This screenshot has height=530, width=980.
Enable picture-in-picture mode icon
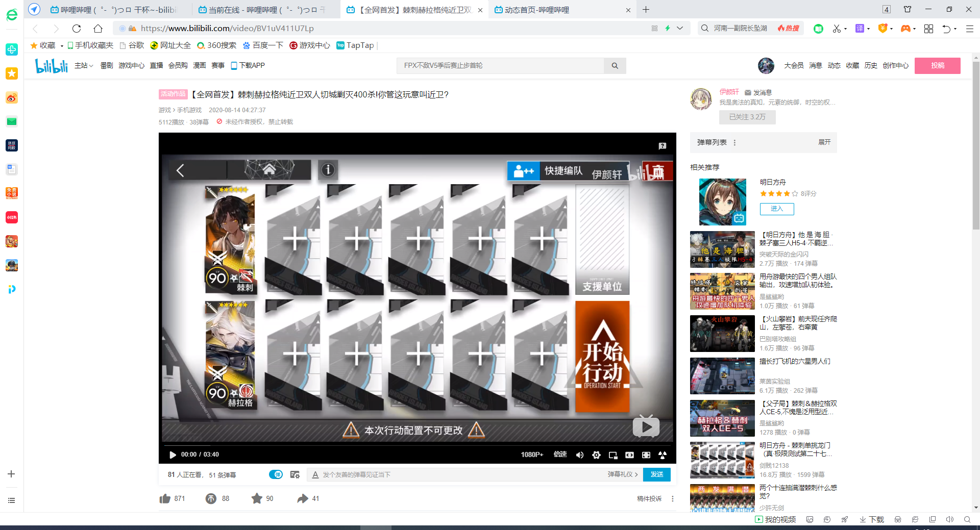click(613, 455)
